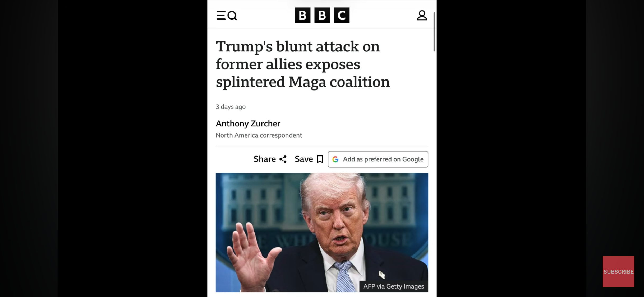Click the first B block of logo

point(302,15)
